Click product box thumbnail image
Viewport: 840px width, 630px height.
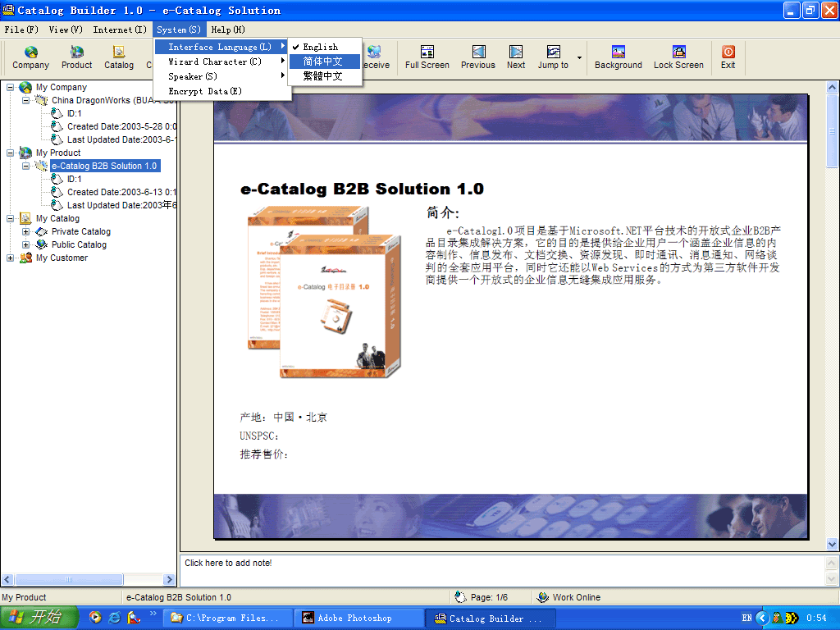point(323,292)
